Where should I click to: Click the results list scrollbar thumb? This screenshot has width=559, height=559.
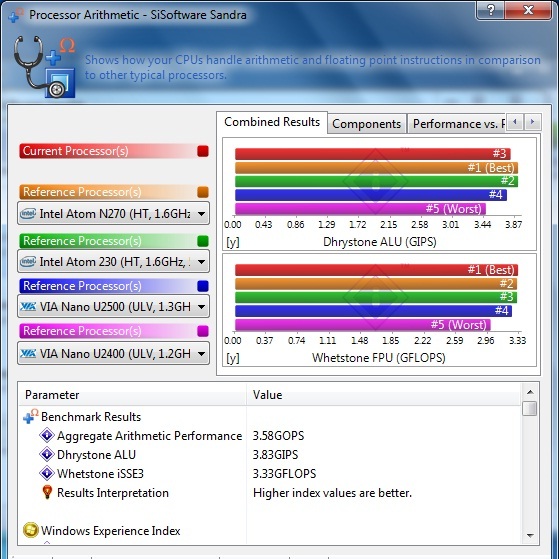[x=530, y=409]
